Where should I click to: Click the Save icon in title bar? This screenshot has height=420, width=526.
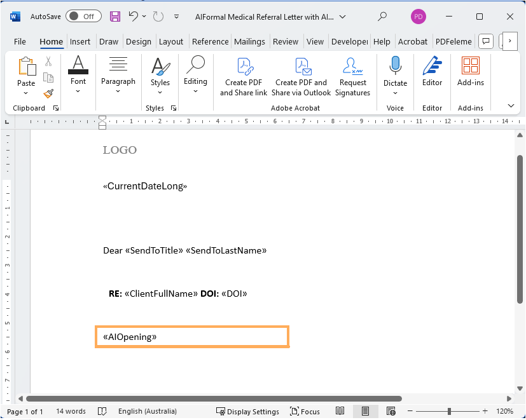point(115,17)
